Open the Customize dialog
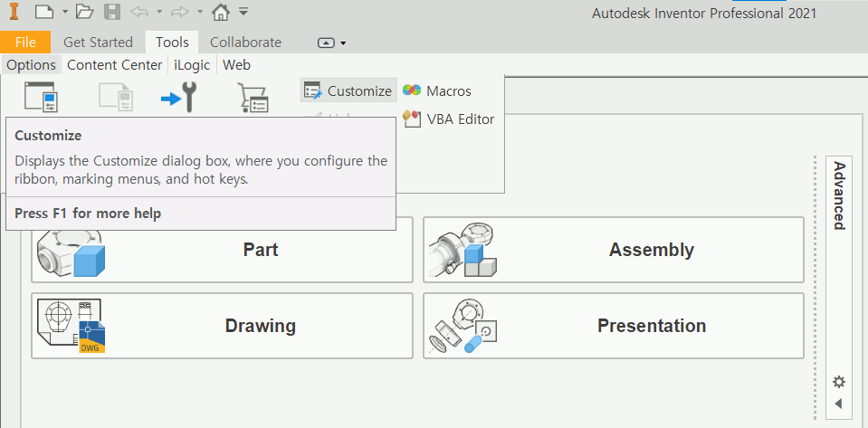 (x=348, y=90)
